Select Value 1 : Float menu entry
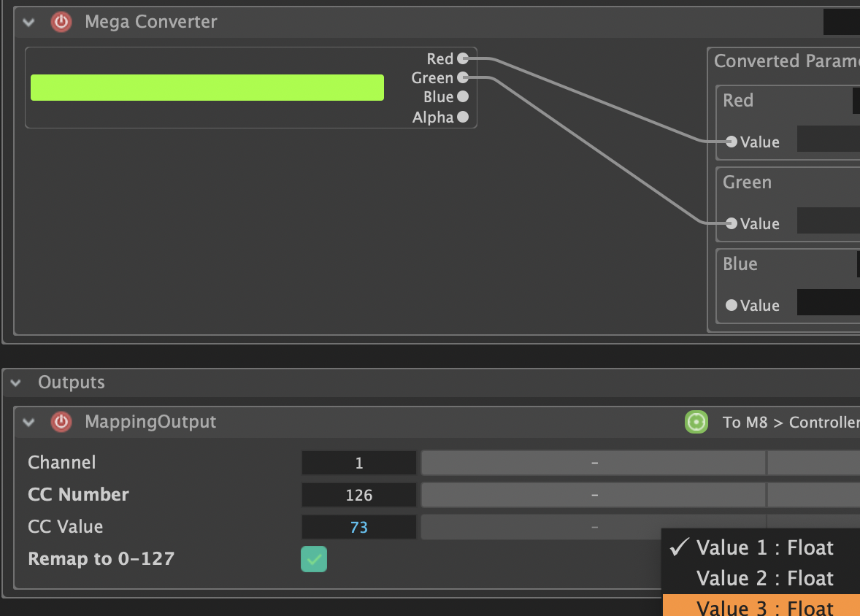 [x=761, y=547]
